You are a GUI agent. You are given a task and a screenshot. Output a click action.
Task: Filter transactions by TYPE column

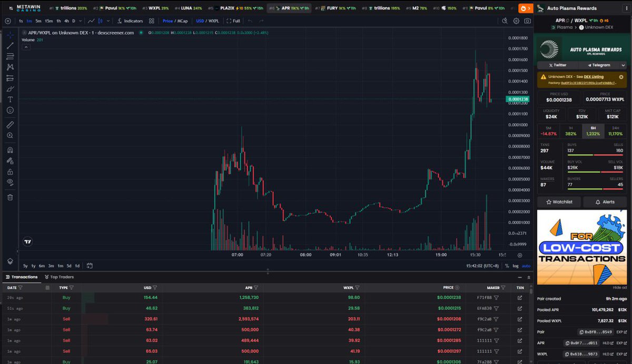(x=72, y=288)
